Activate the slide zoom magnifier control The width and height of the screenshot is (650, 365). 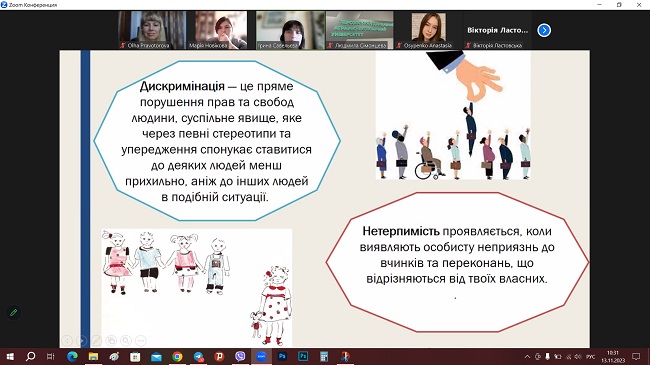126,341
